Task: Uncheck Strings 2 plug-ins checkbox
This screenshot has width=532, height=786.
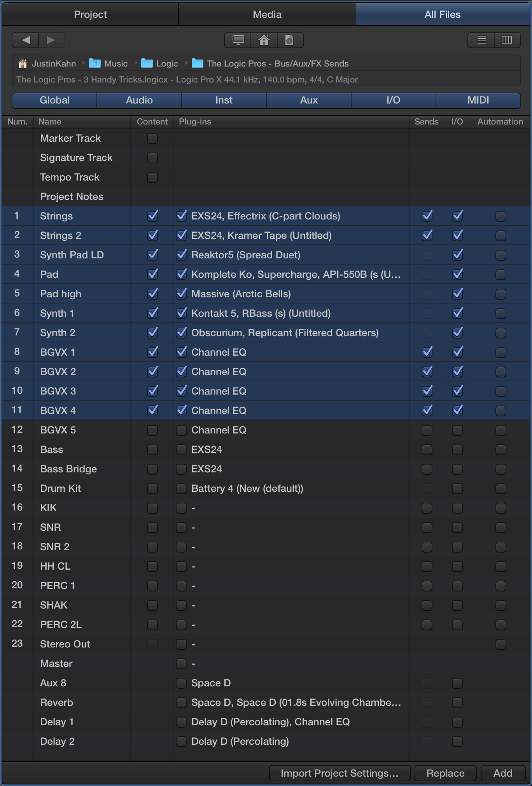Action: pyautogui.click(x=181, y=236)
